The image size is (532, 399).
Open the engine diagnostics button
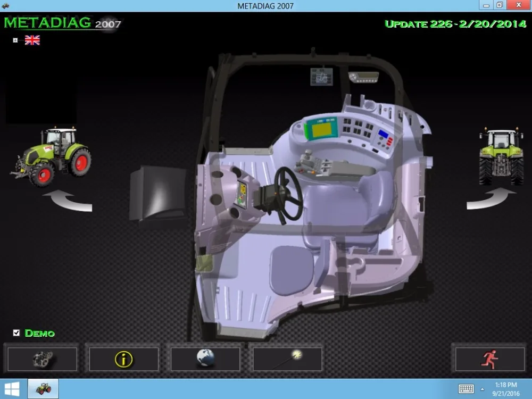click(x=43, y=359)
